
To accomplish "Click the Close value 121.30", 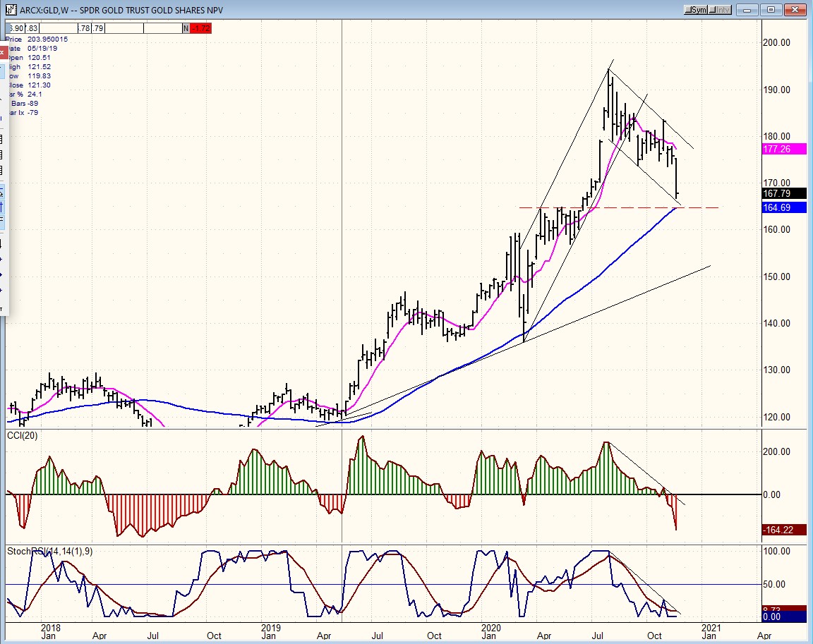I will coord(40,85).
